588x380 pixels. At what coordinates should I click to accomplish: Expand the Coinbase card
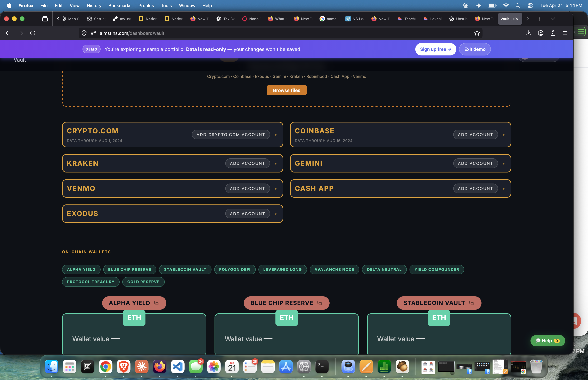504,135
